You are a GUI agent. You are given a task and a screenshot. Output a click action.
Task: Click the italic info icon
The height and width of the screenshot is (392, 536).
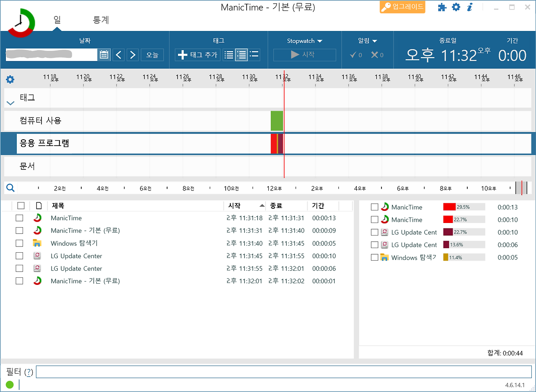pyautogui.click(x=470, y=7)
